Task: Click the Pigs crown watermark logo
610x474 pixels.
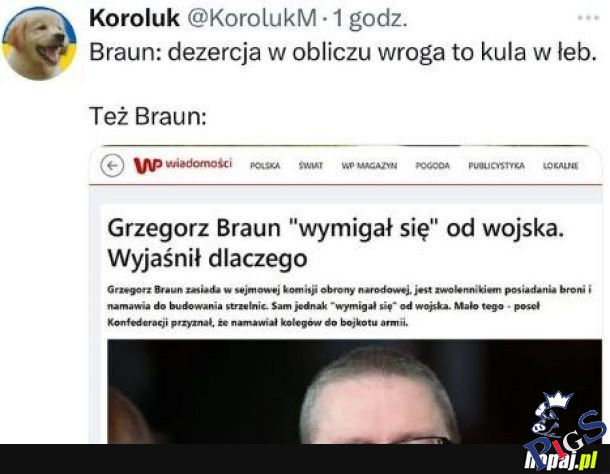Action: tap(565, 423)
